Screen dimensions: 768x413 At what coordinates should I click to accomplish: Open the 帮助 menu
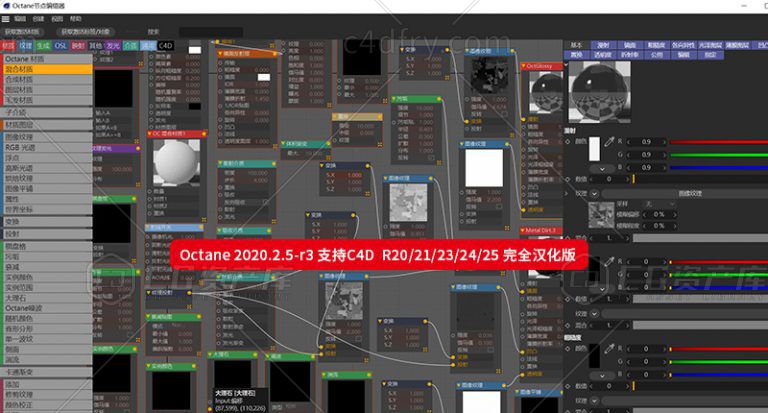click(75, 19)
